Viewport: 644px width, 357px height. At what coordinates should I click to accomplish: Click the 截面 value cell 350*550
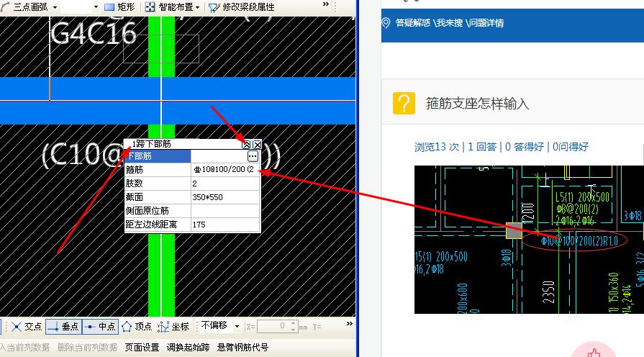click(x=225, y=197)
